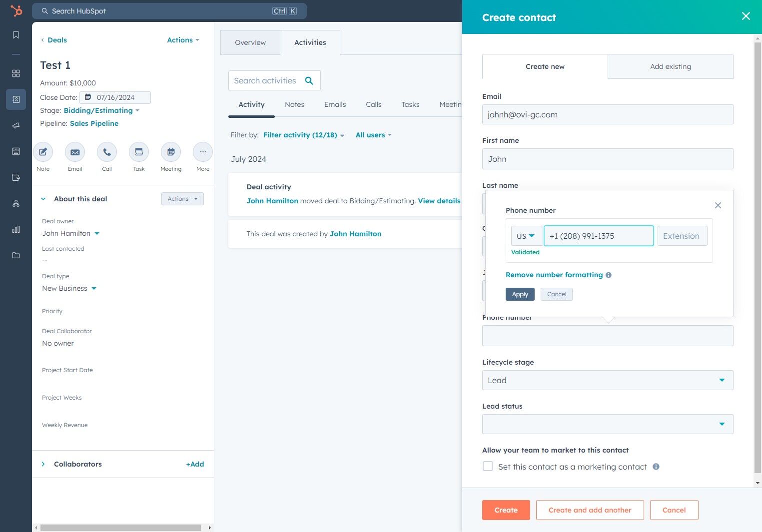Screen dimensions: 762x532
Task: Click Cancel in the phone number popup
Action: click(557, 294)
